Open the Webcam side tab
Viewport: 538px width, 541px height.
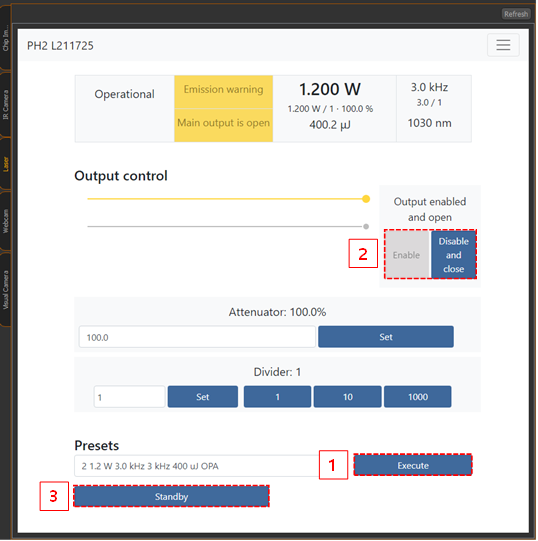click(x=6, y=221)
